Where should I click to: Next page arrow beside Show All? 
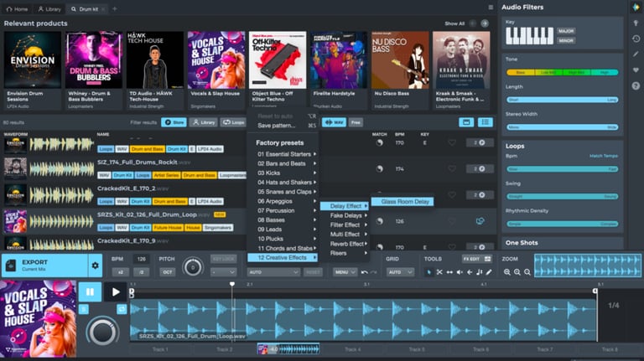coord(485,23)
